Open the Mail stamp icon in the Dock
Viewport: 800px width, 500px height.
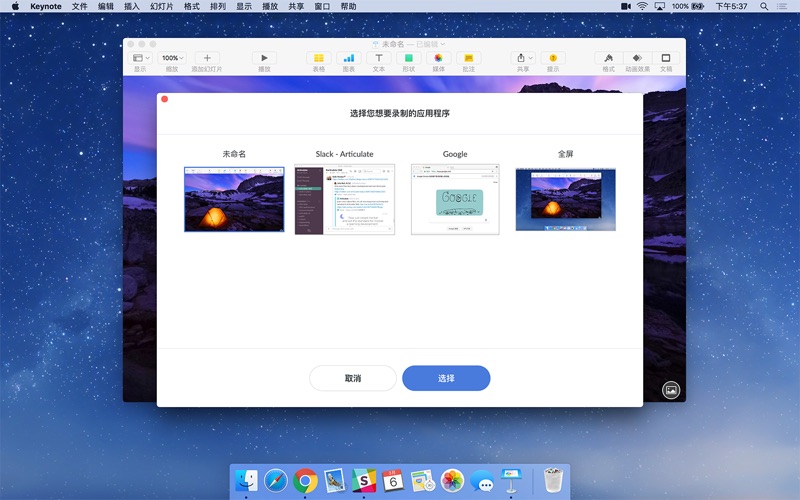[335, 481]
